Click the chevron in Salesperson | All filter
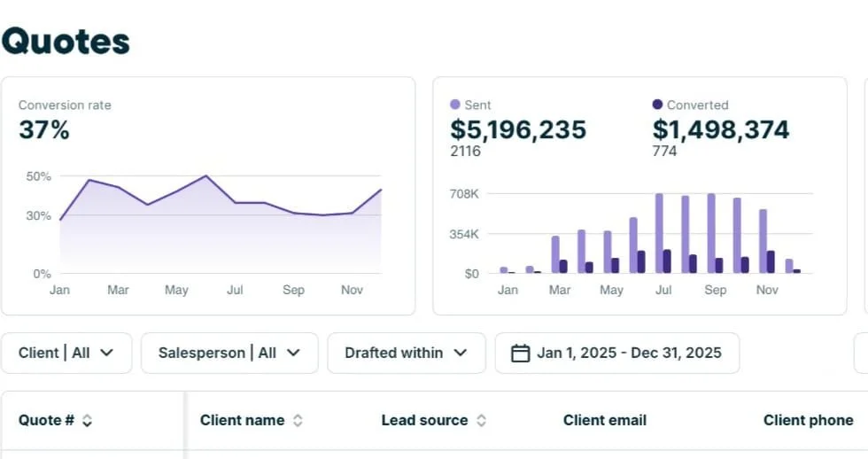 pyautogui.click(x=293, y=353)
